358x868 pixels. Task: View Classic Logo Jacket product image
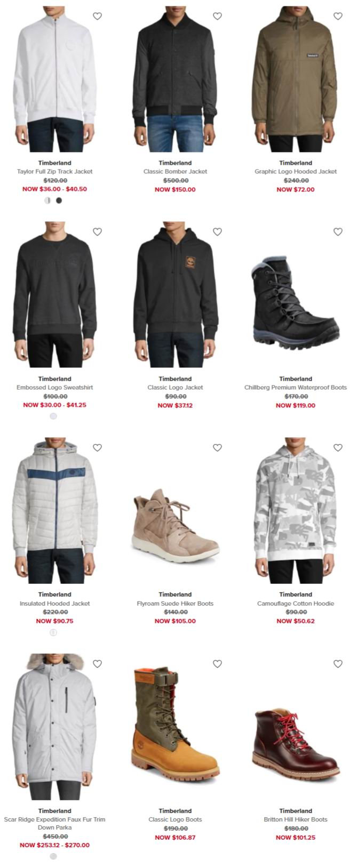click(x=175, y=294)
